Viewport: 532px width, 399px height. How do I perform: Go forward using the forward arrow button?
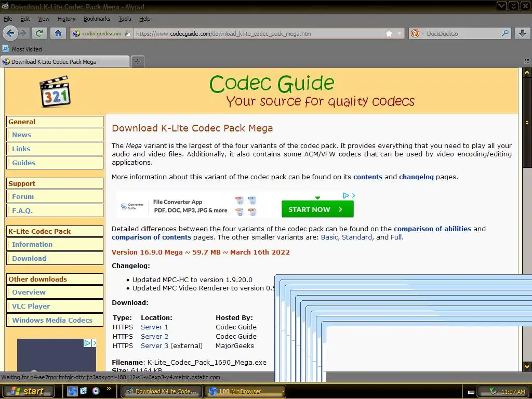(23, 33)
